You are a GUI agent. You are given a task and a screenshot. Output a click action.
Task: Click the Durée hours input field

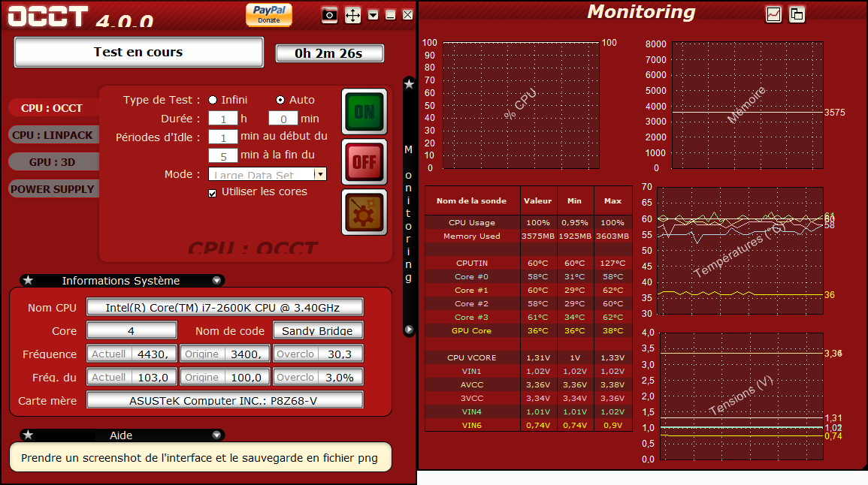[x=222, y=119]
